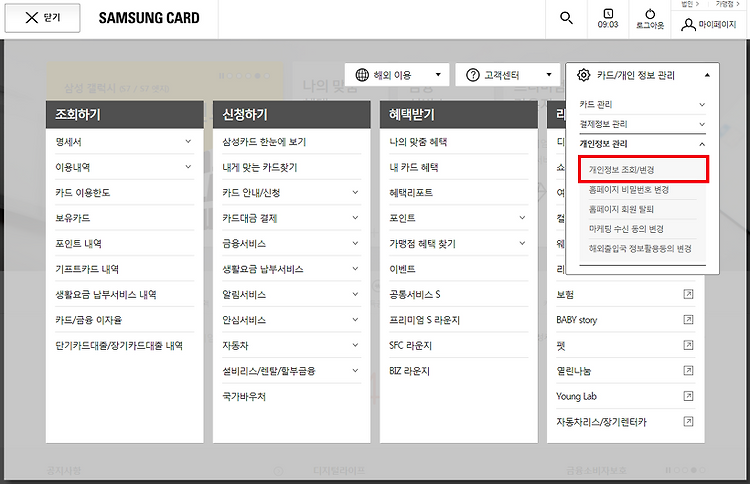Viewport: 750px width, 484px height.
Task: Expand 안심서비스 chevron
Action: 355,319
